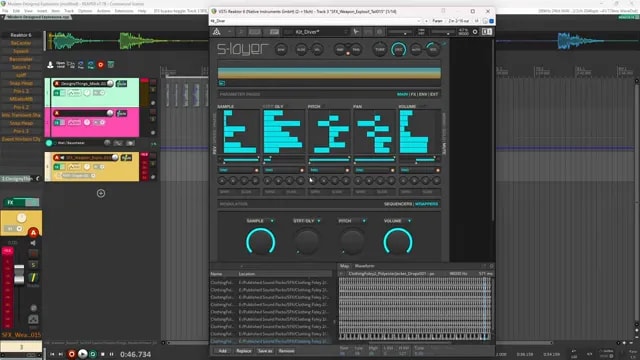Switch modulation view to WRAPPERS
This screenshot has height=360, width=640.
427,204
